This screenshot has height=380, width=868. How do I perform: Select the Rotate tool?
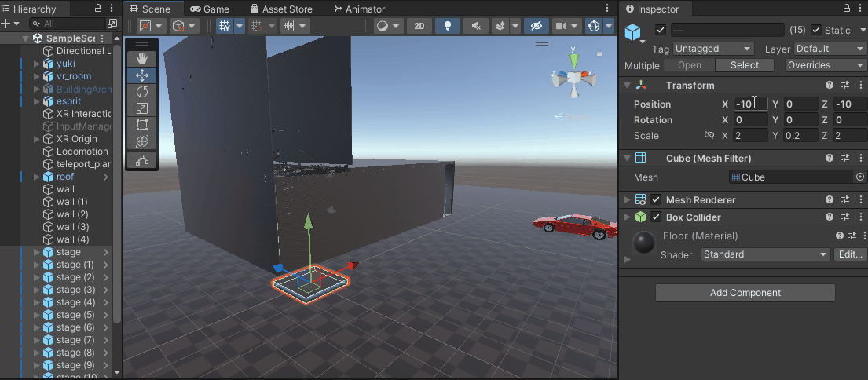[142, 92]
